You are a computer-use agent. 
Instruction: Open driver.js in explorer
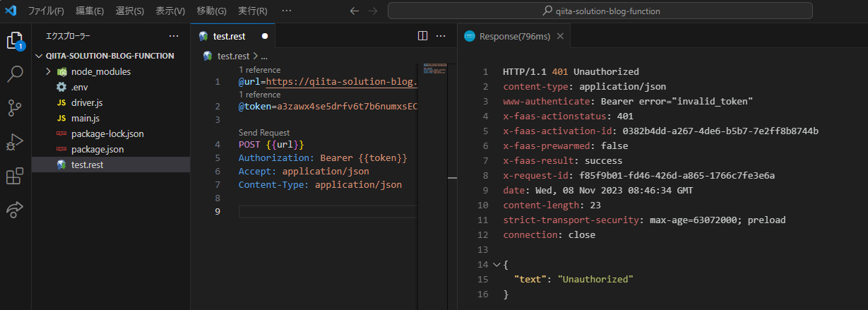[111, 102]
